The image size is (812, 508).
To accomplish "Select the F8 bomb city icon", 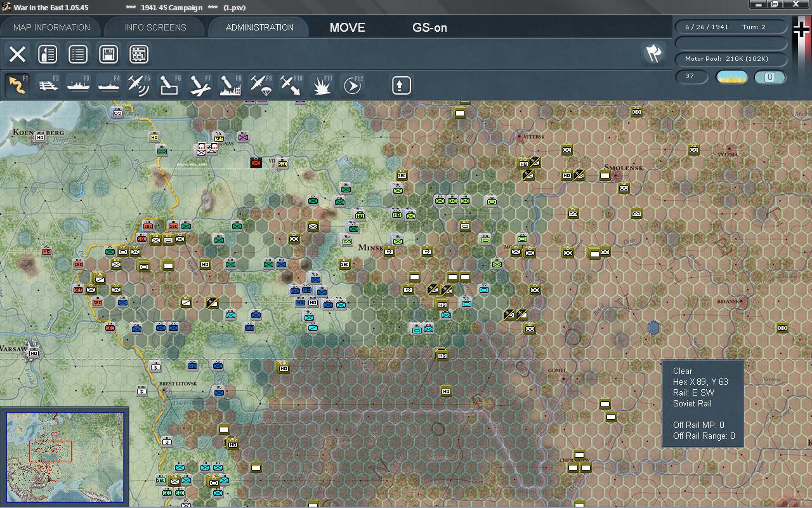I will tap(230, 85).
